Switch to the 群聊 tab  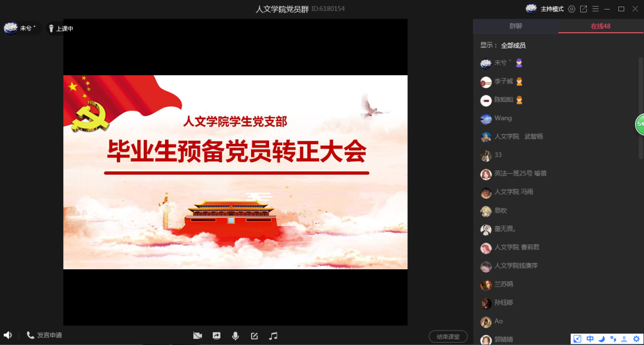pyautogui.click(x=515, y=26)
